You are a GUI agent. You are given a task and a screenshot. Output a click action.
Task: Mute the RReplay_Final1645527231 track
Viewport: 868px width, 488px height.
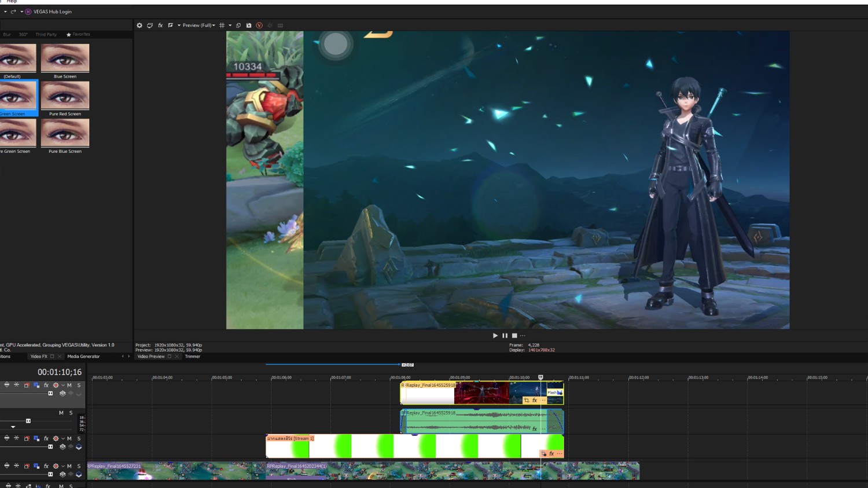coord(69,466)
